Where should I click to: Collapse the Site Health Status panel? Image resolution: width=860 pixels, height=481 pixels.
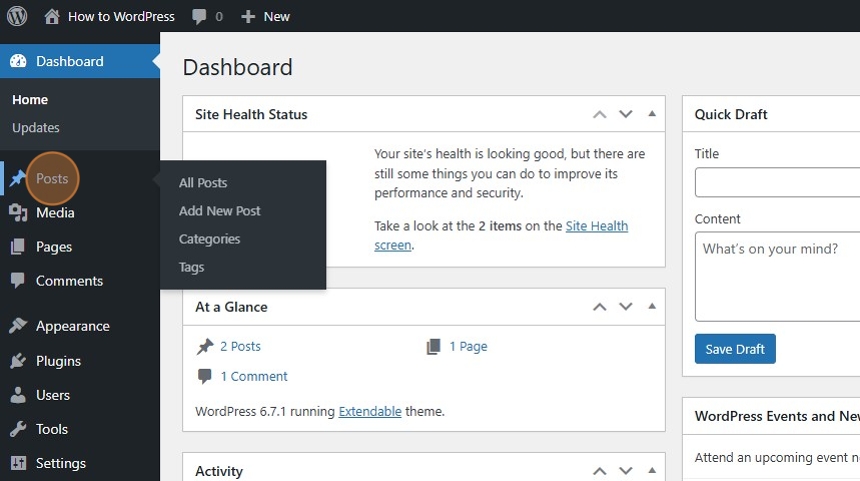[652, 114]
